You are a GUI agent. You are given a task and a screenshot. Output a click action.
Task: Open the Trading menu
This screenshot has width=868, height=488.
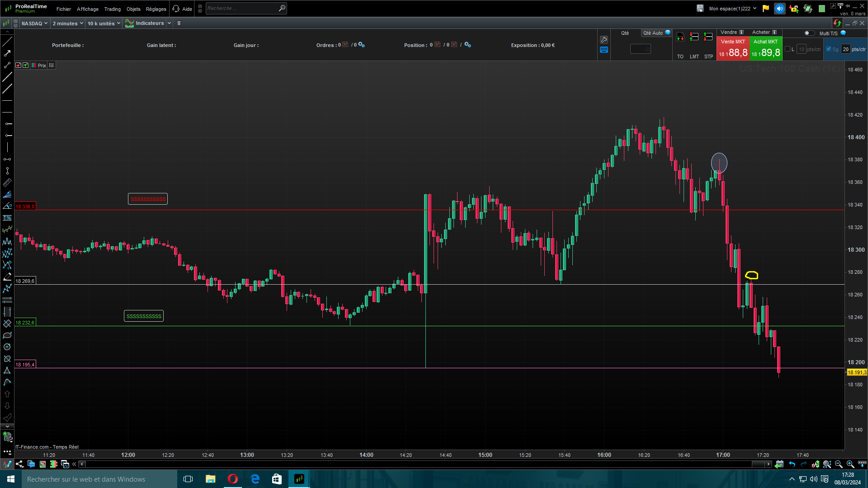click(x=112, y=9)
